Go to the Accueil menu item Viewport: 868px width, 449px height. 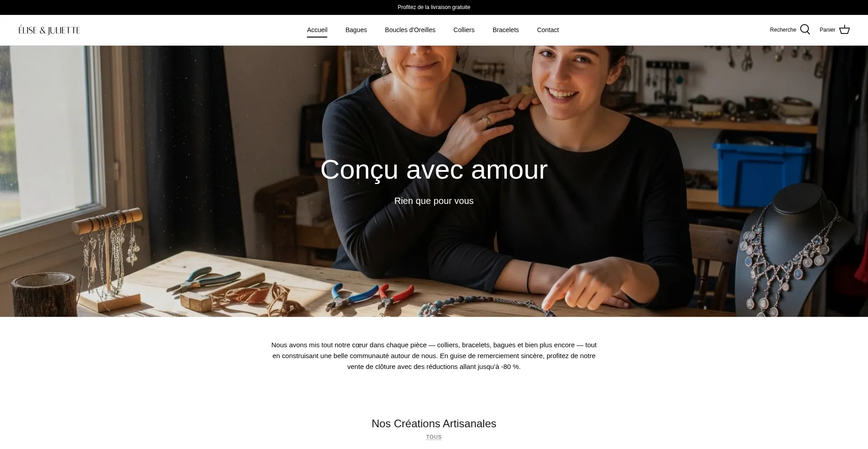click(x=317, y=30)
